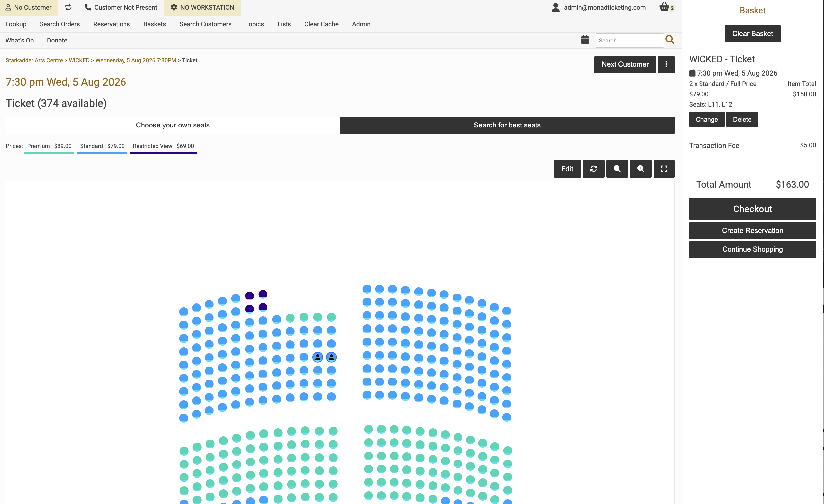
Task: Click the gold search magnifier icon
Action: point(670,40)
